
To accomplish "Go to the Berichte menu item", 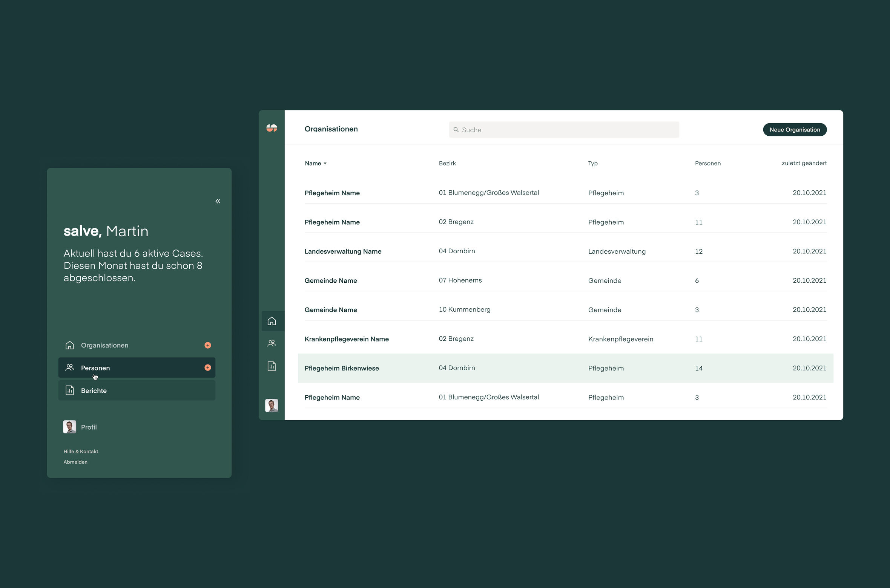I will (94, 391).
